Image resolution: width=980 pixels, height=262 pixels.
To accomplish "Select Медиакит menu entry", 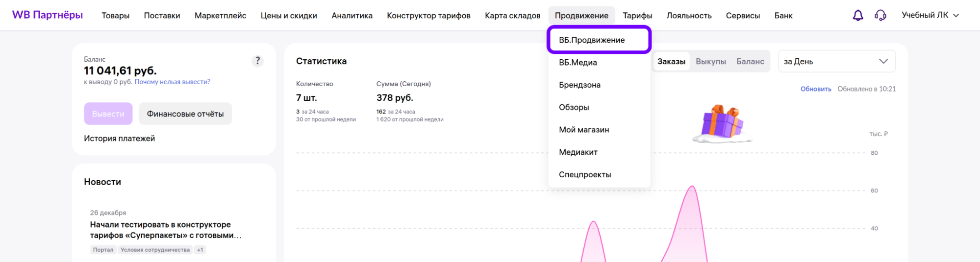I will [x=578, y=152].
